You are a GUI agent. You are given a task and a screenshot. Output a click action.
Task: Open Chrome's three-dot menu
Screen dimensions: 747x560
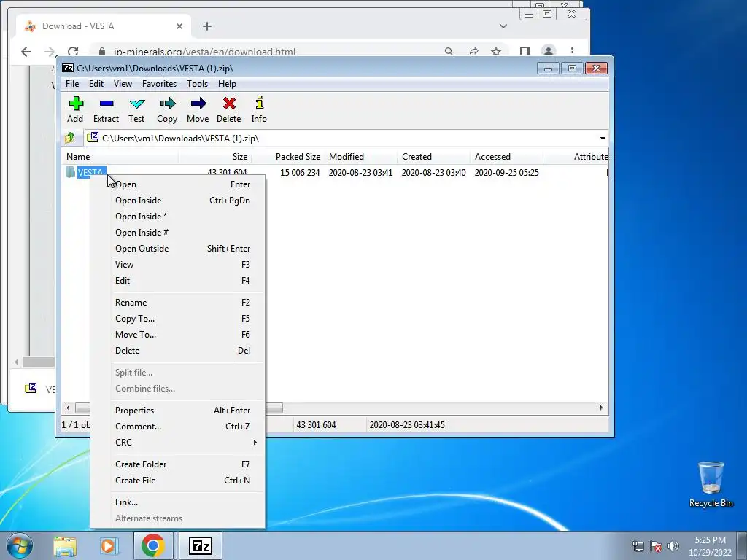pos(572,51)
